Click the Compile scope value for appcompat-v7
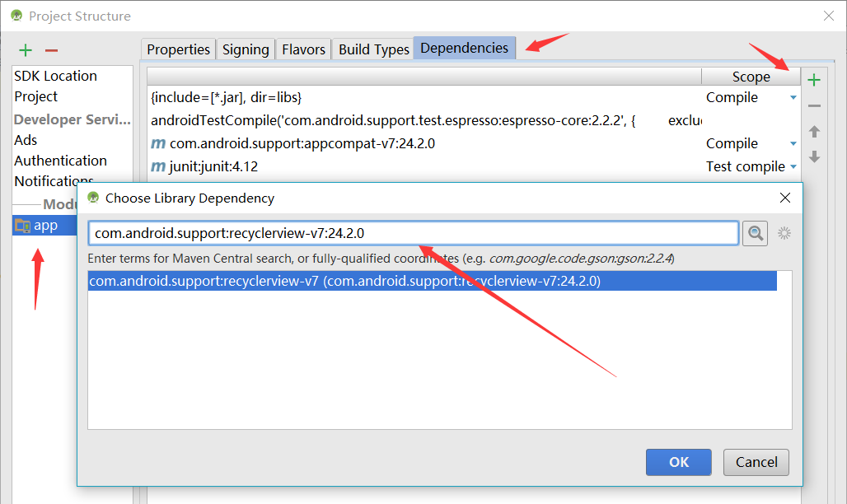The width and height of the screenshot is (847, 504). (x=732, y=143)
